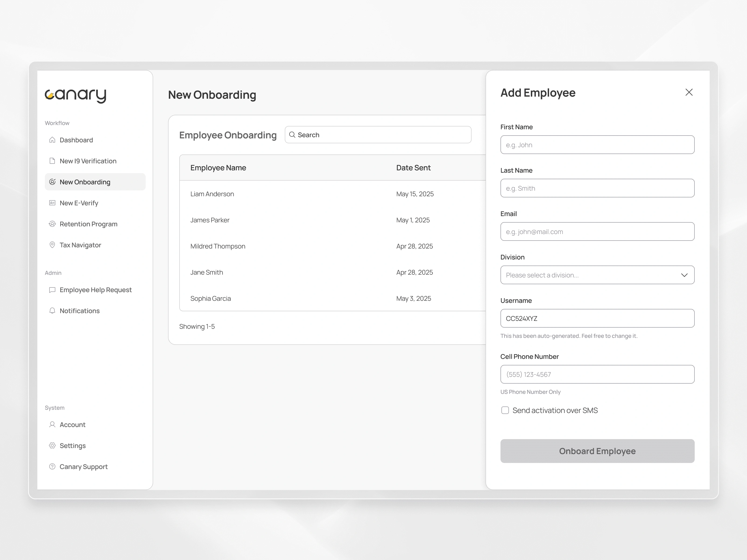
Task: Click the search magnifier icon
Action: (292, 135)
